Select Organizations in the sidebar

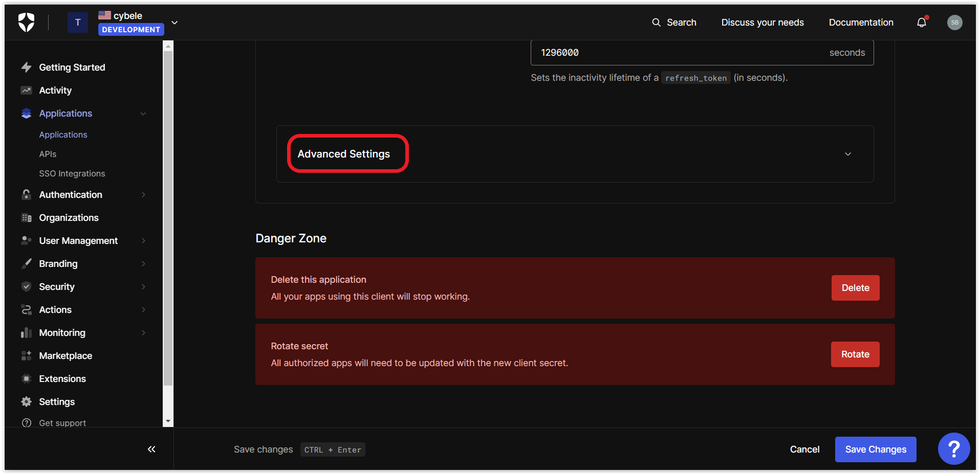(x=69, y=218)
